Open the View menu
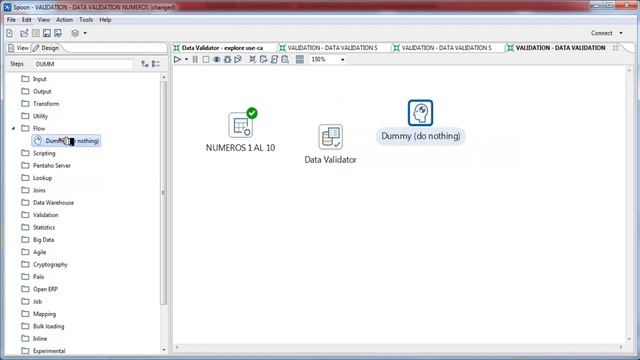 (44, 20)
